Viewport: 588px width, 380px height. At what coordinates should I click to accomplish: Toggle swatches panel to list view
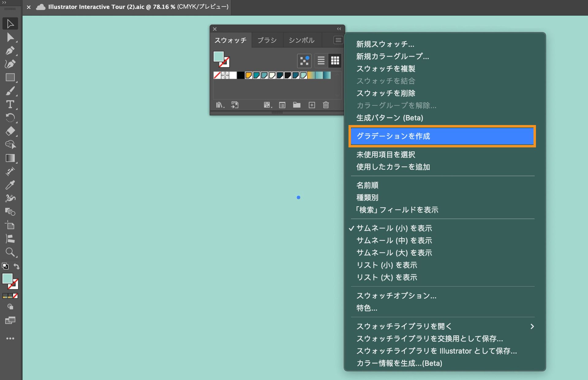[321, 60]
